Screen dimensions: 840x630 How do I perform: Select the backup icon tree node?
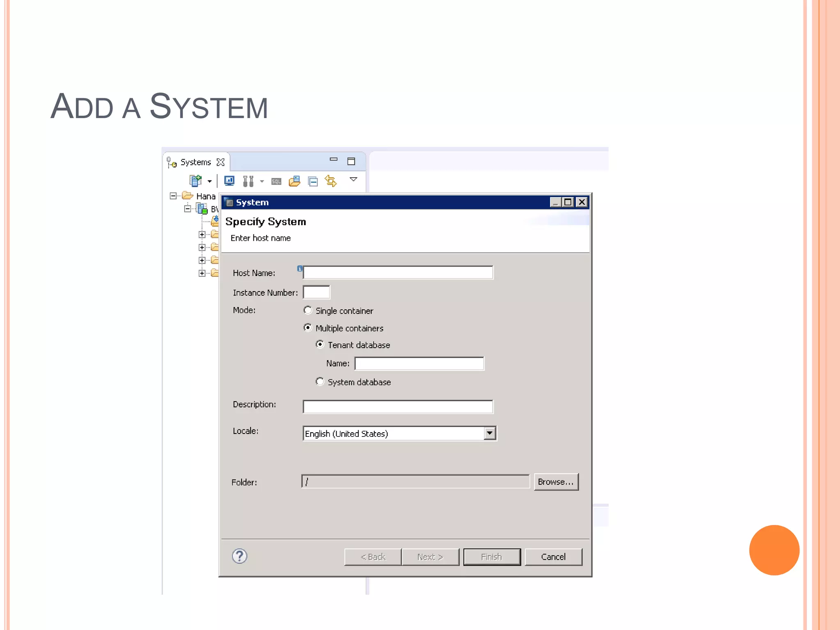click(x=215, y=221)
